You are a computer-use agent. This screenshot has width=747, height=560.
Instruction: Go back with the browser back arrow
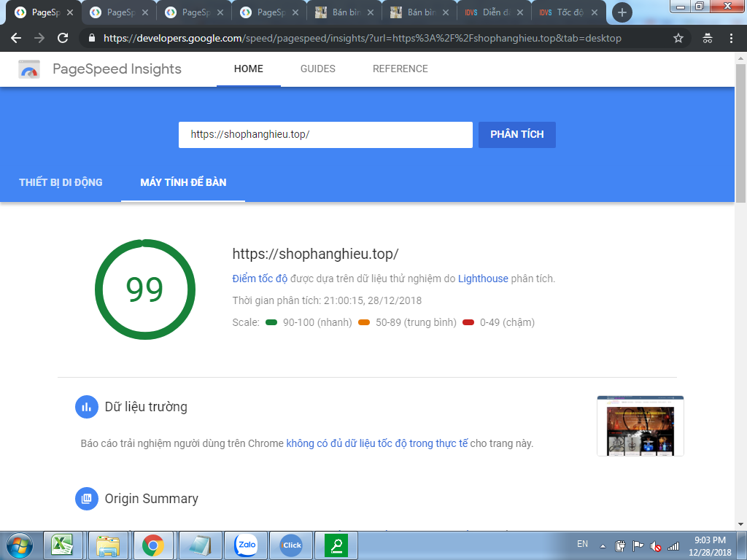pos(16,38)
